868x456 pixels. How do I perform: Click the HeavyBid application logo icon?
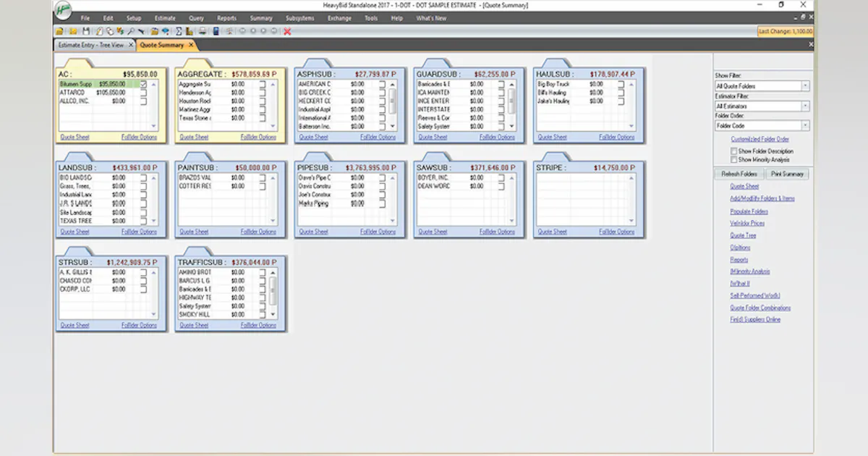point(63,9)
